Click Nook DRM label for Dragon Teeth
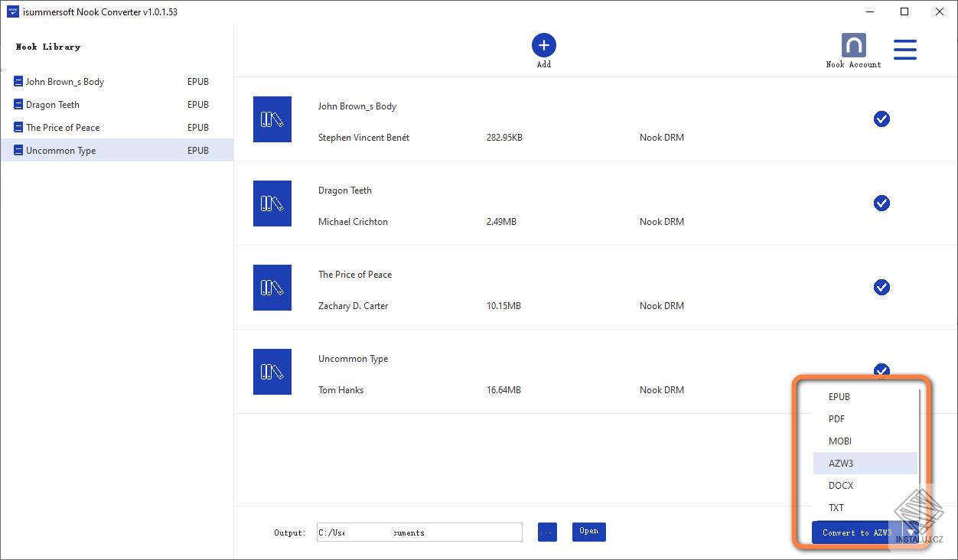The height and width of the screenshot is (560, 958). tap(662, 222)
